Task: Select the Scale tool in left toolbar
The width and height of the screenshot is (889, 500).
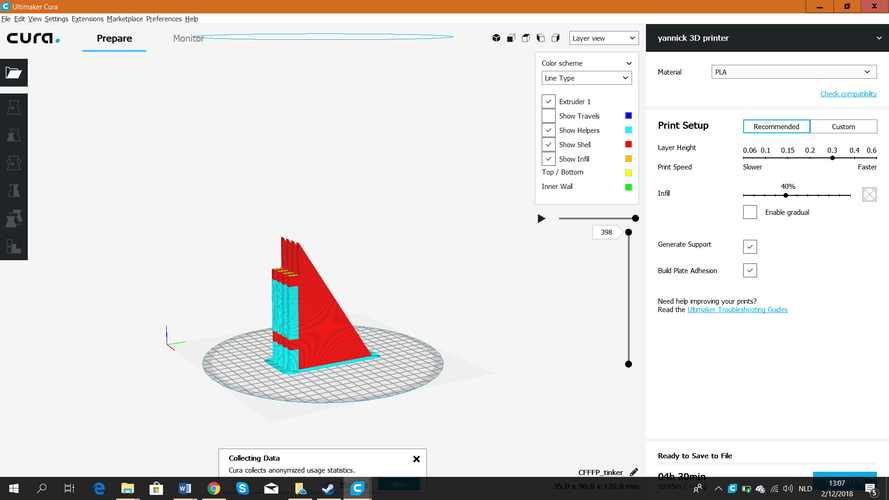Action: [14, 135]
